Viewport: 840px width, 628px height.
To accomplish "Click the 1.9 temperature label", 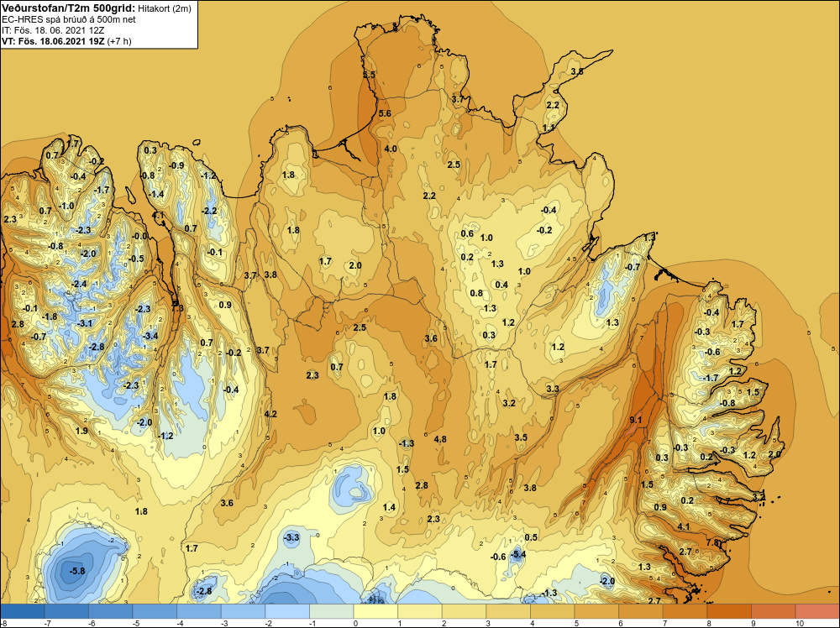I will tap(81, 431).
